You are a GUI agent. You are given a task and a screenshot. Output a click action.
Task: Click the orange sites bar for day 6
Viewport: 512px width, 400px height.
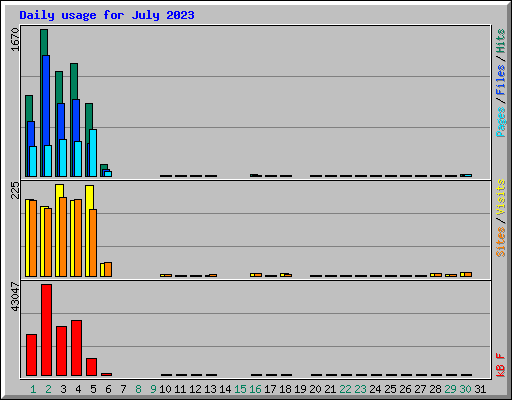[108, 269]
